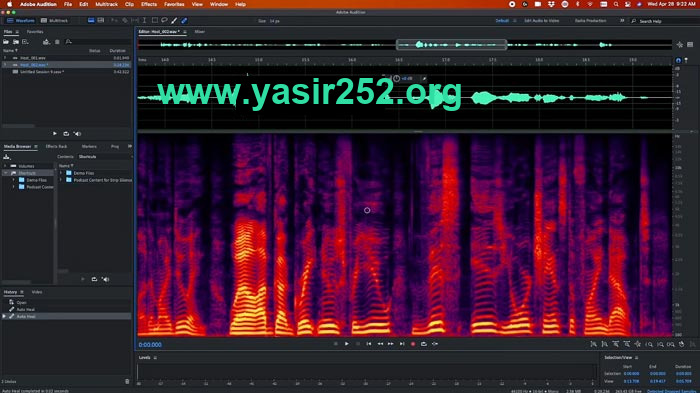Click the HUD volume knob in waveform
The image size is (700, 393).
click(x=396, y=79)
